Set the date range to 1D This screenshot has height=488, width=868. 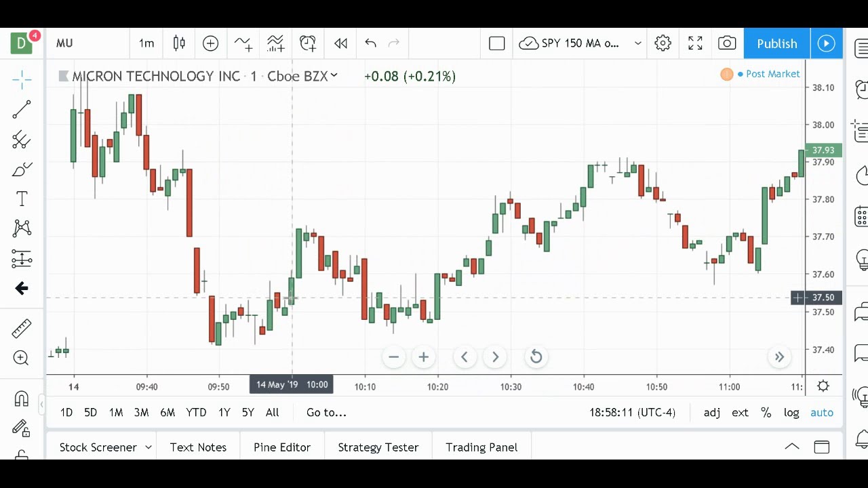coord(66,412)
